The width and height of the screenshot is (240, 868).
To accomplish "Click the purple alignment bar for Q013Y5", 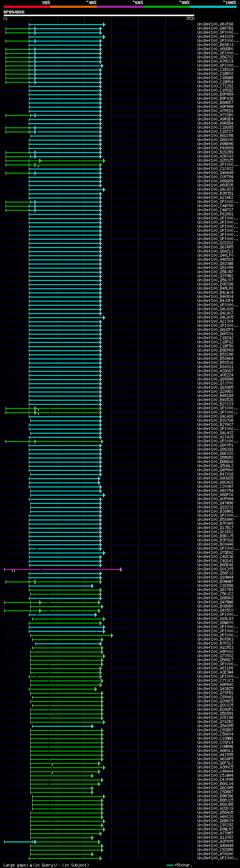I will pyautogui.click(x=63, y=569).
